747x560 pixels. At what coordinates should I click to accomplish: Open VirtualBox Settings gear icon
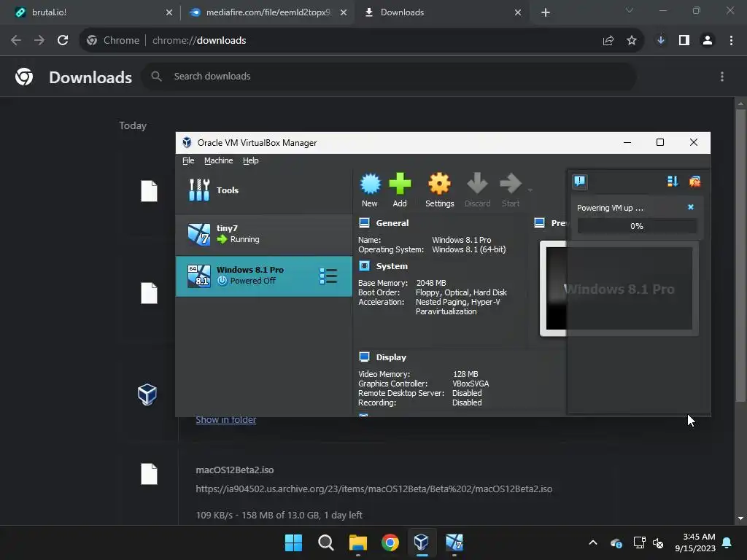pyautogui.click(x=439, y=190)
